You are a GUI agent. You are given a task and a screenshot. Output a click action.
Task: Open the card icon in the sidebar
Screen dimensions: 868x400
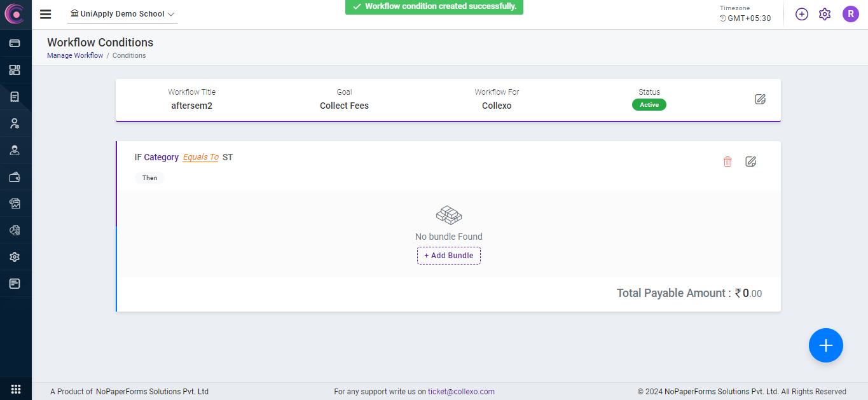pos(15,43)
